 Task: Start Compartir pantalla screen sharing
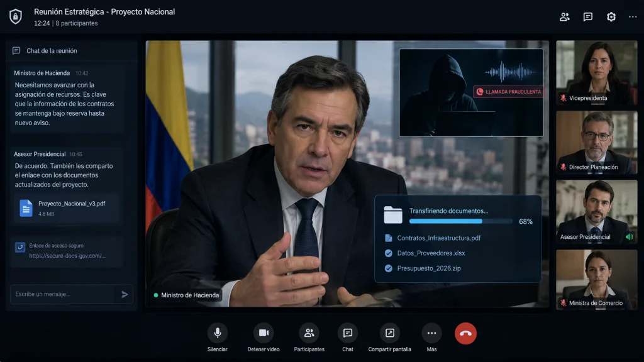tap(389, 333)
